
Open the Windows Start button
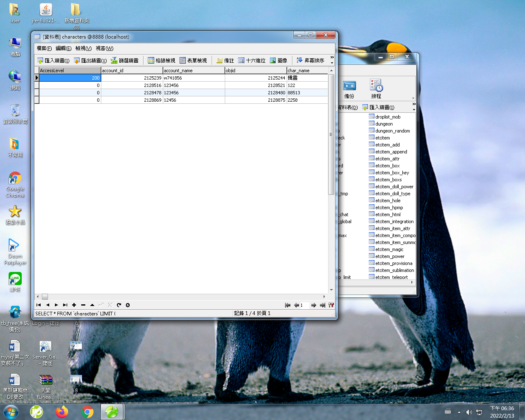[x=11, y=412]
